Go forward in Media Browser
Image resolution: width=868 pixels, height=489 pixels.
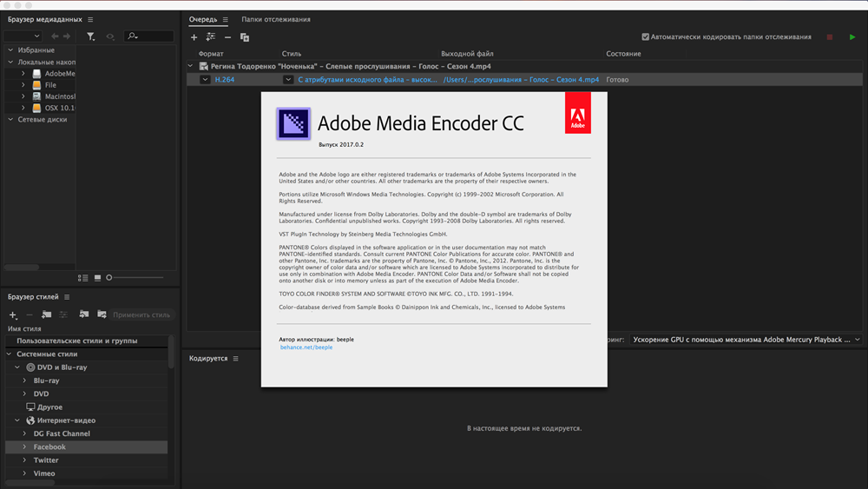pos(67,36)
